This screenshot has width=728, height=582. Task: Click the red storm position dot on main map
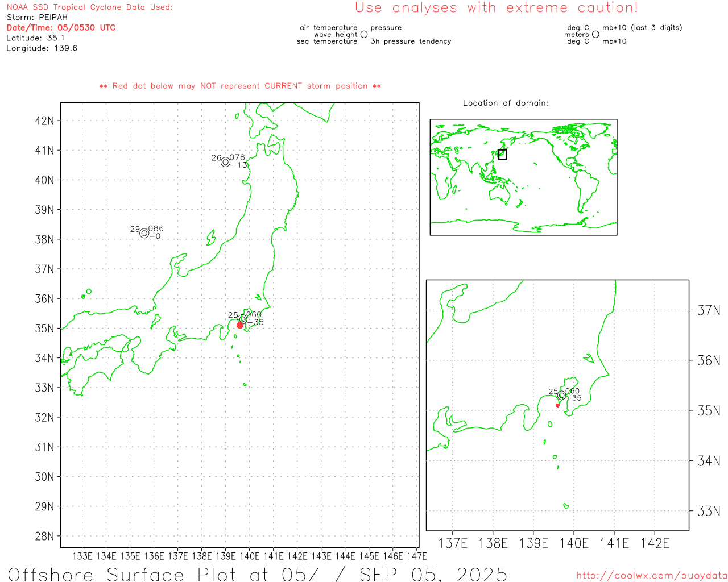click(240, 325)
